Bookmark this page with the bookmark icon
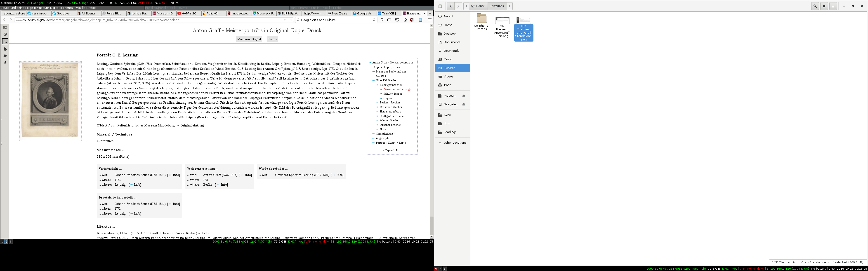Image resolution: width=868 pixels, height=271 pixels. 382,20
